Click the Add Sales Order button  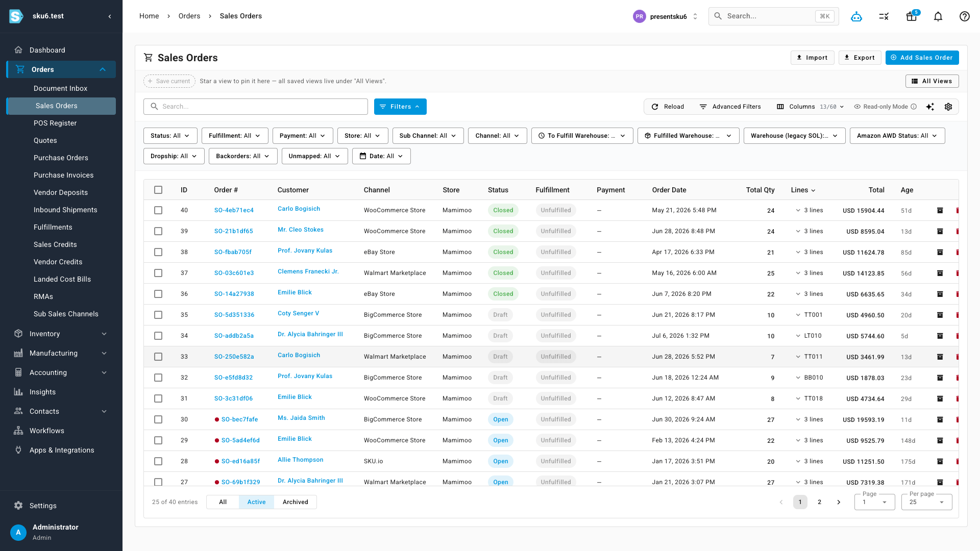pyautogui.click(x=922, y=58)
